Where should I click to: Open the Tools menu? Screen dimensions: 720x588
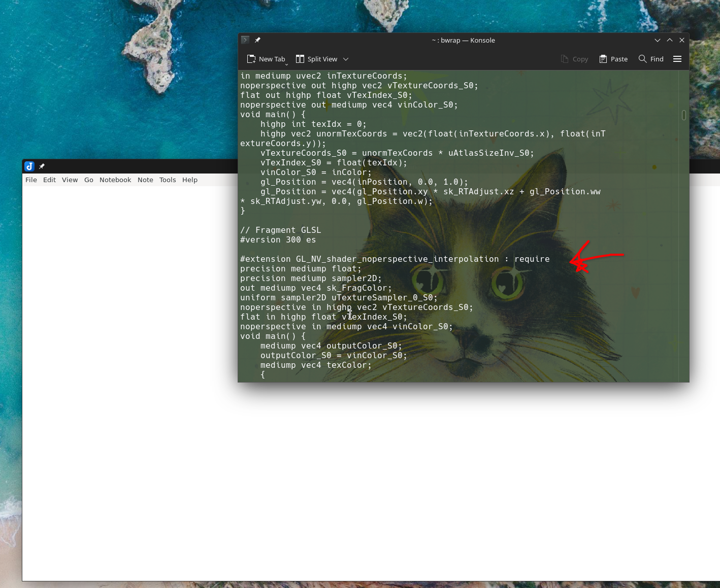click(x=168, y=180)
